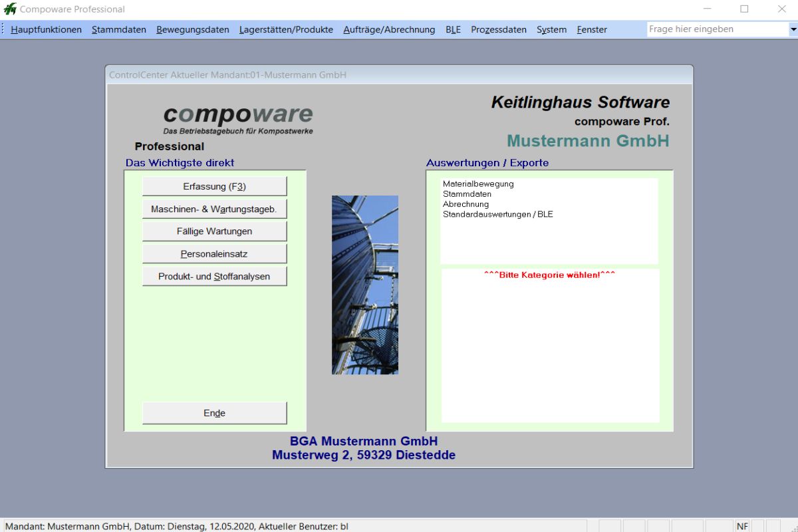Click the Ende button

215,413
